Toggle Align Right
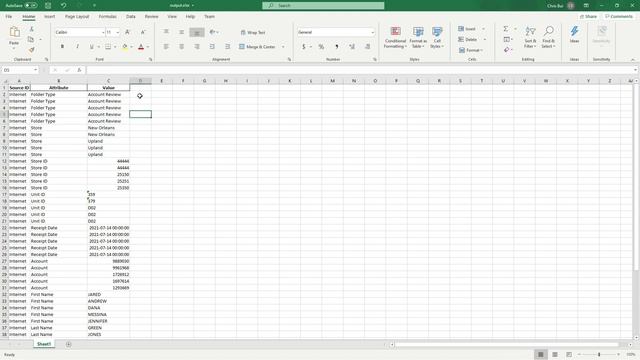This screenshot has width=640, height=360. 197,47
